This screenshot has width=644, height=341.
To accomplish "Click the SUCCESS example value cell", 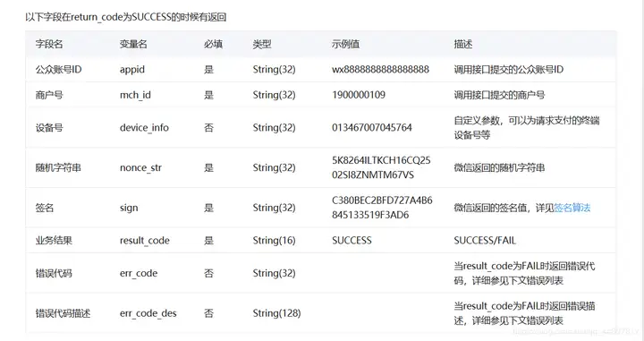I will pos(352,241).
